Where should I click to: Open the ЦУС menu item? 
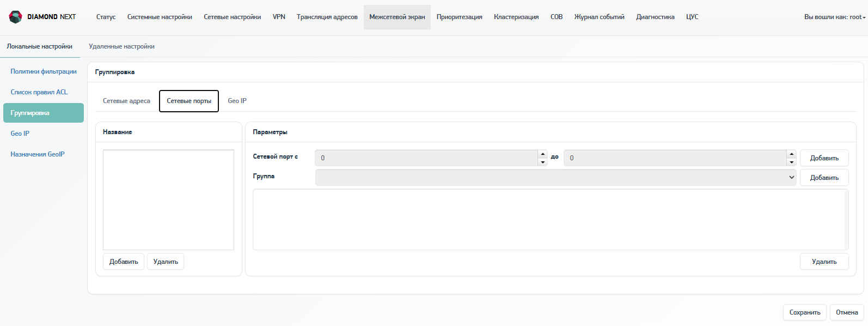tap(692, 17)
